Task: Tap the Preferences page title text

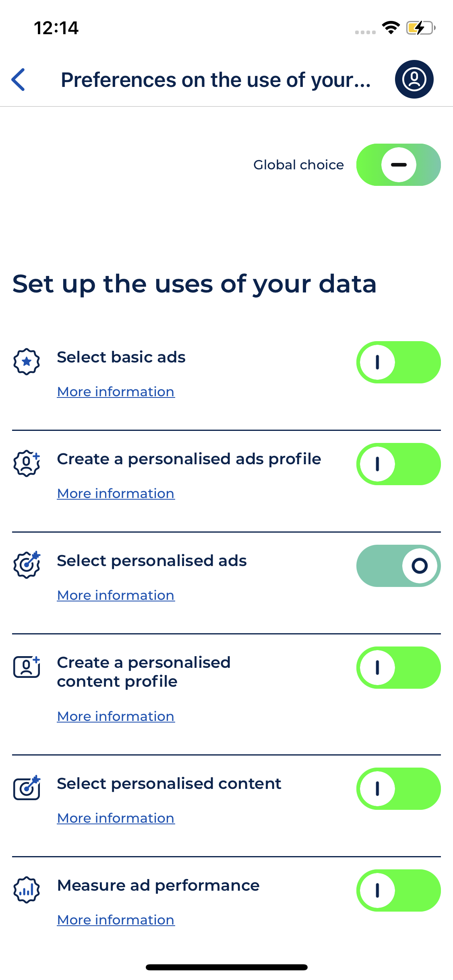Action: [215, 80]
